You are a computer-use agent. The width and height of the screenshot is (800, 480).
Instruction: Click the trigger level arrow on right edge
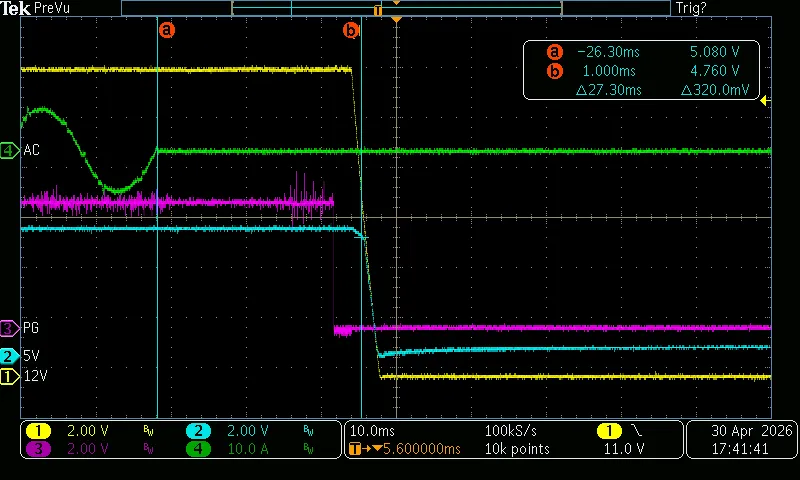765,101
